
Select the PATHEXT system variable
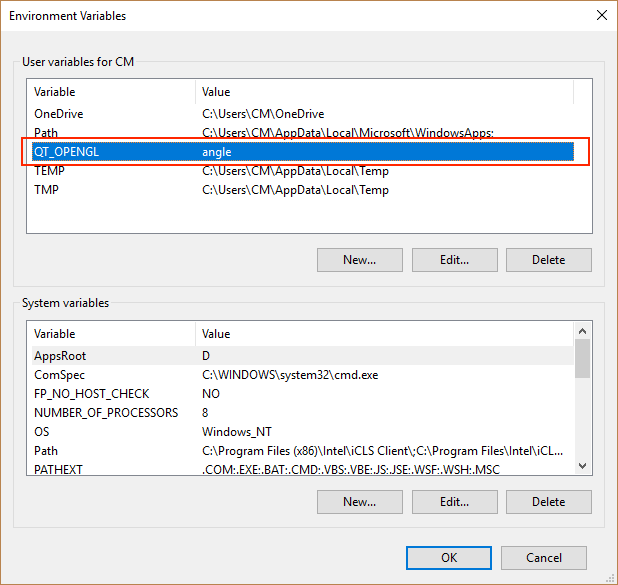tap(59, 469)
